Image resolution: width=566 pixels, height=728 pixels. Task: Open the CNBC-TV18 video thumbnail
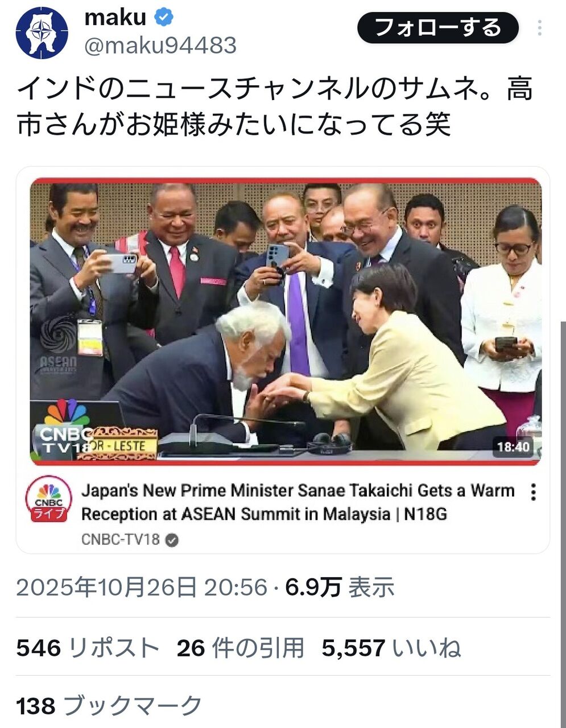point(286,321)
